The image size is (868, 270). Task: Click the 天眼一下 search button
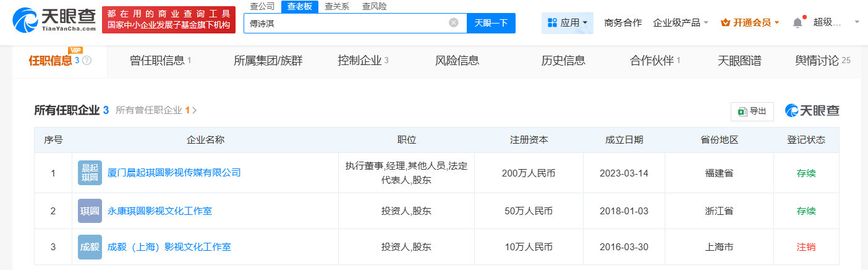click(491, 23)
